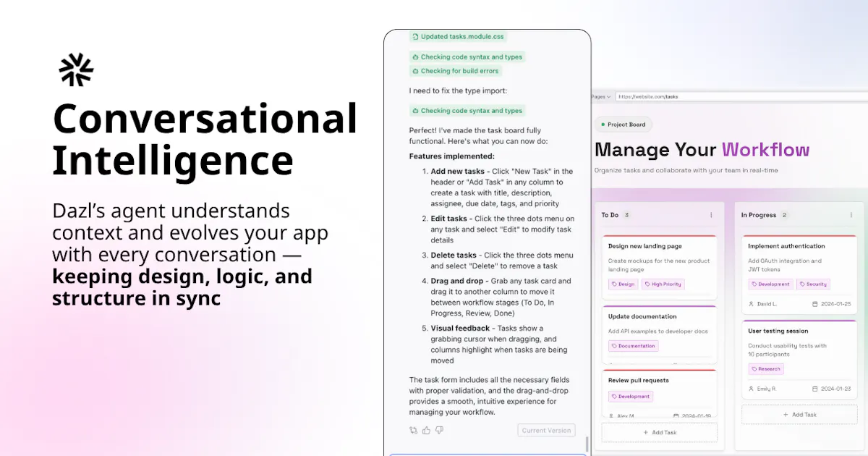Open the Implement authentication card
868x456 pixels.
(x=799, y=274)
